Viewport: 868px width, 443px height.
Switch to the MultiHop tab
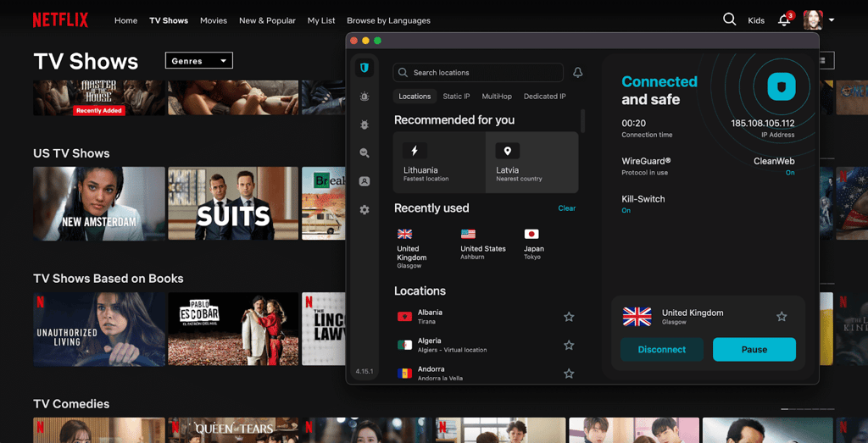tap(497, 97)
